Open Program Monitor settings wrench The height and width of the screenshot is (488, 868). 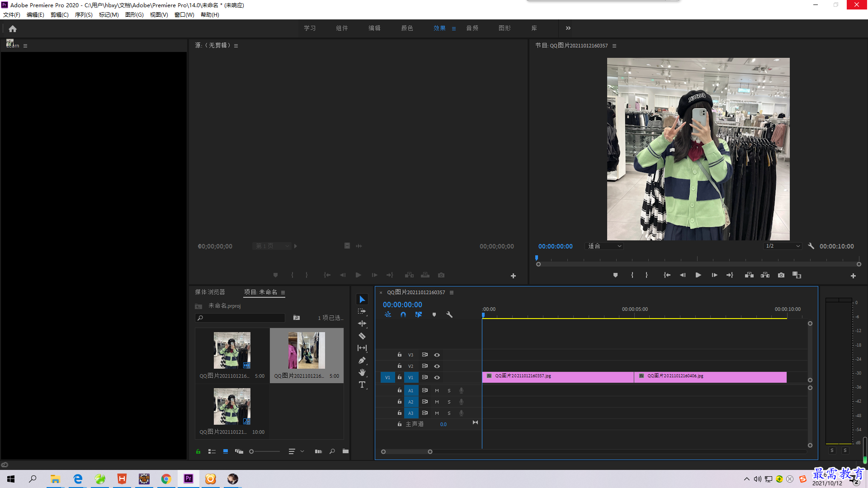[811, 246]
